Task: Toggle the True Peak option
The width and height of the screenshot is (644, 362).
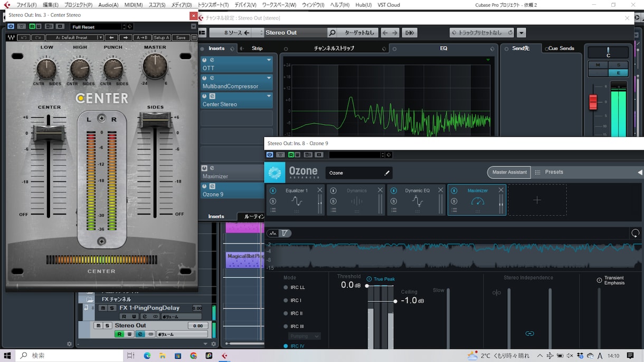Action: click(x=369, y=279)
